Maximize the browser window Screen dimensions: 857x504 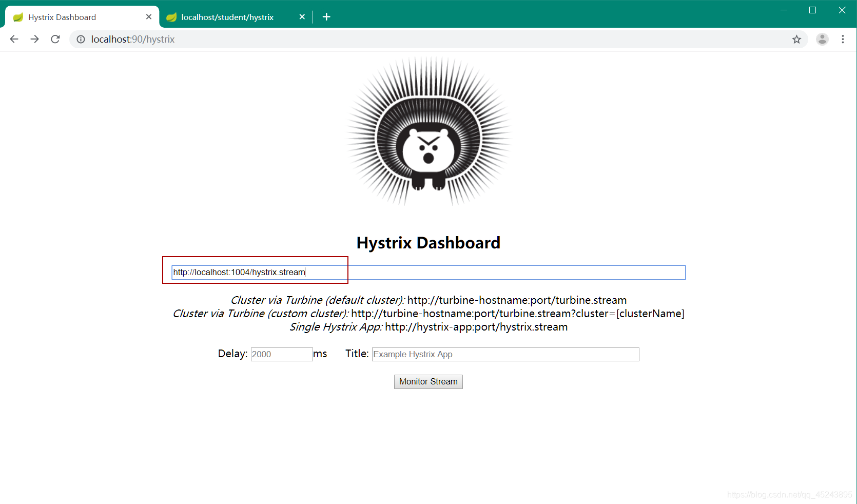tap(812, 10)
